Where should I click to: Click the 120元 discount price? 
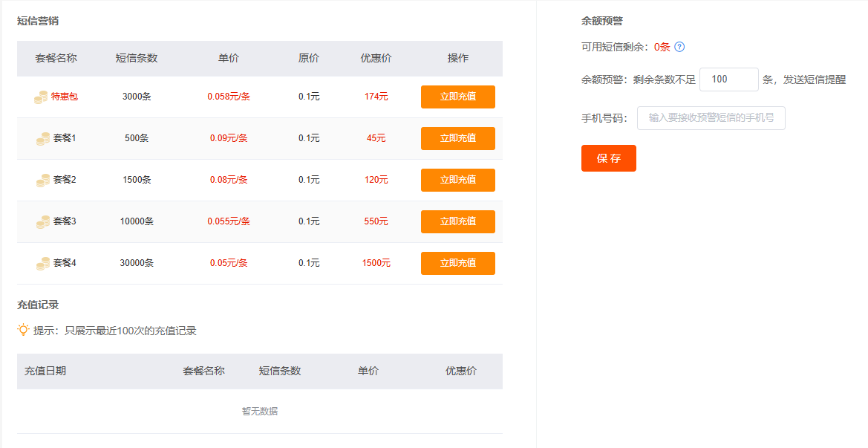tap(376, 179)
